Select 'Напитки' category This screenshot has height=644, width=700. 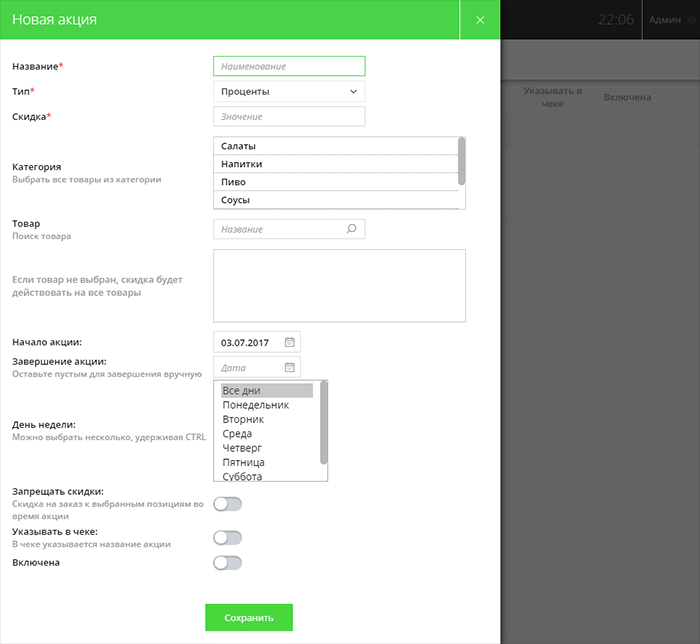335,164
